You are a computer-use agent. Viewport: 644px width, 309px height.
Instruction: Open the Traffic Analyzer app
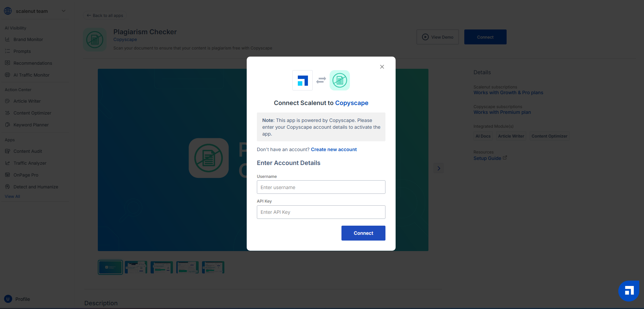(30, 163)
